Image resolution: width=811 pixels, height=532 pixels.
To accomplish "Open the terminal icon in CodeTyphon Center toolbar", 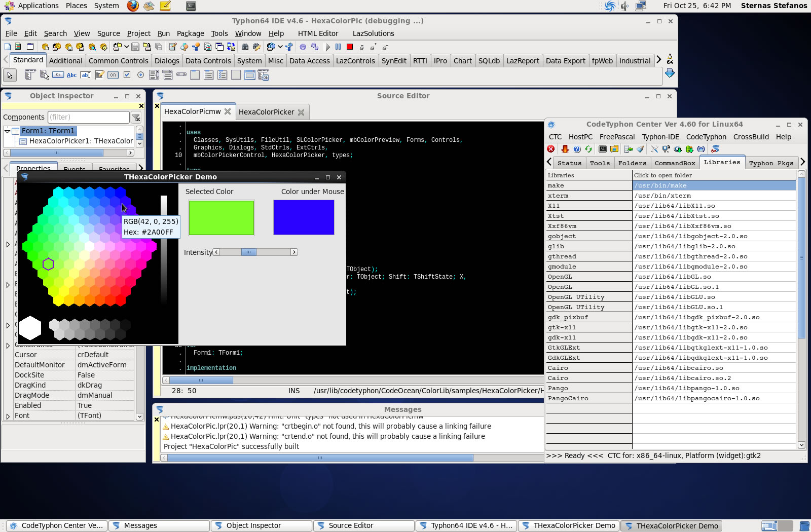I will 602,149.
